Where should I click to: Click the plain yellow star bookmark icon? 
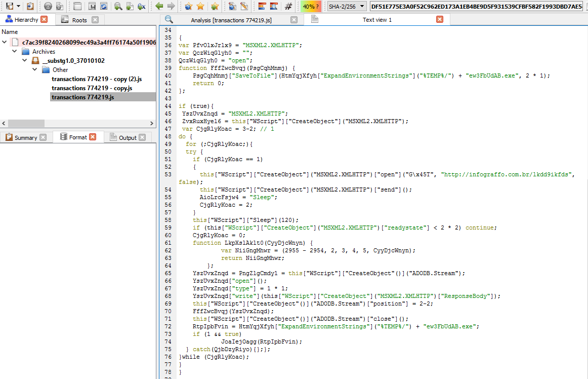point(200,6)
